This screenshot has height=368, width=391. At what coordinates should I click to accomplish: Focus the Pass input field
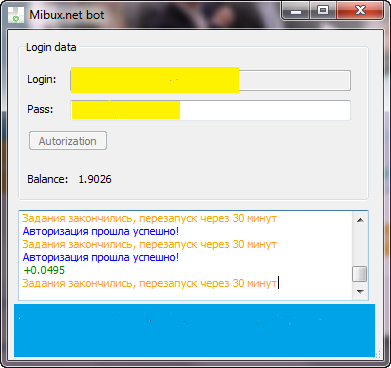[x=210, y=110]
